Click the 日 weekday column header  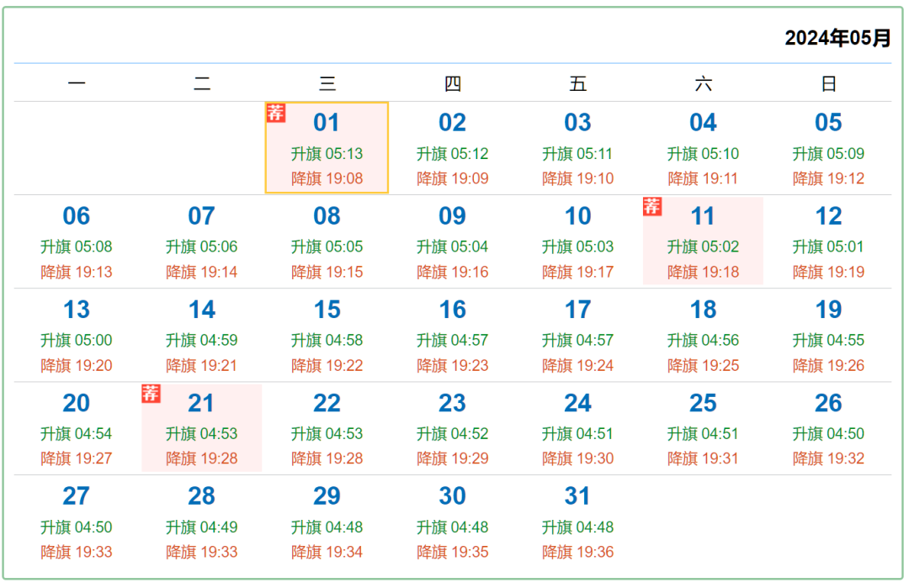point(828,83)
